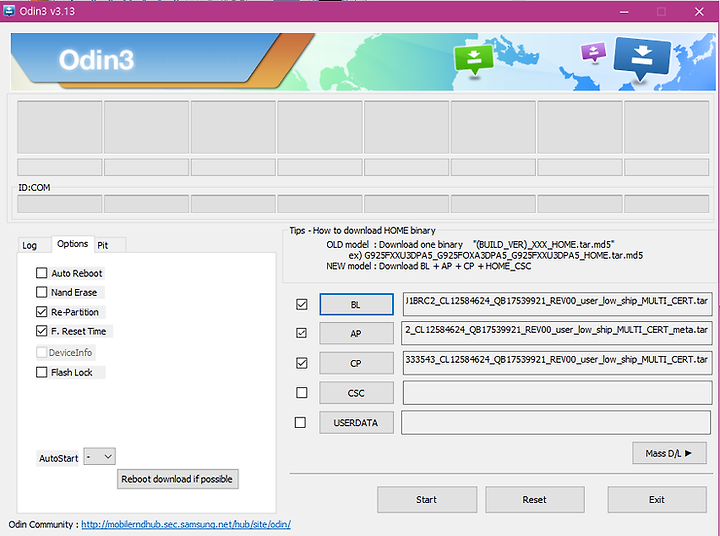Uncheck the CP file checkbox
Screen dimensions: 720x536
[302, 363]
